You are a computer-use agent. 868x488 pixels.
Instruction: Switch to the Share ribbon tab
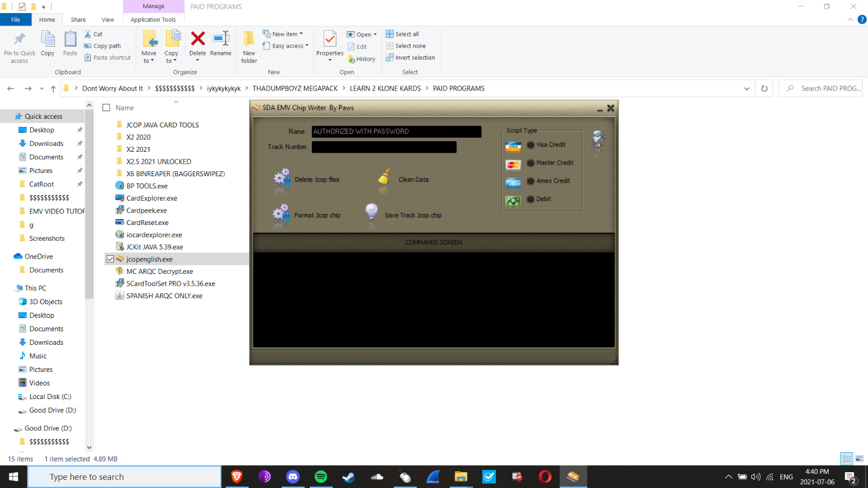(x=78, y=20)
